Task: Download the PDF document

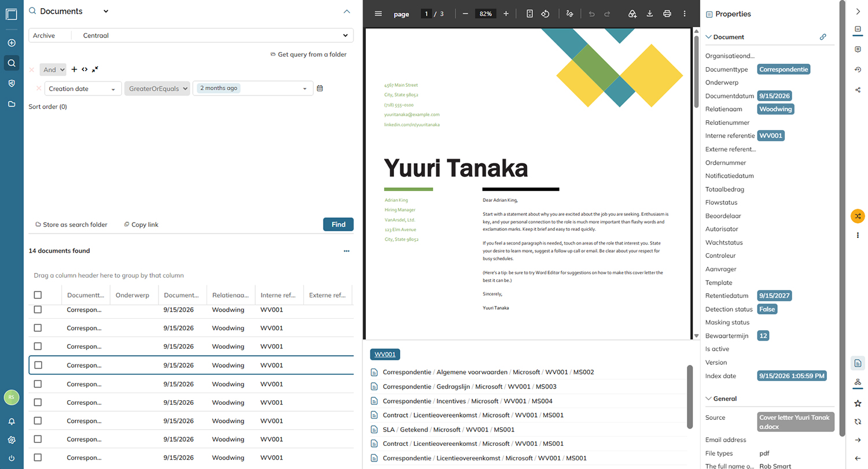Action: [650, 14]
